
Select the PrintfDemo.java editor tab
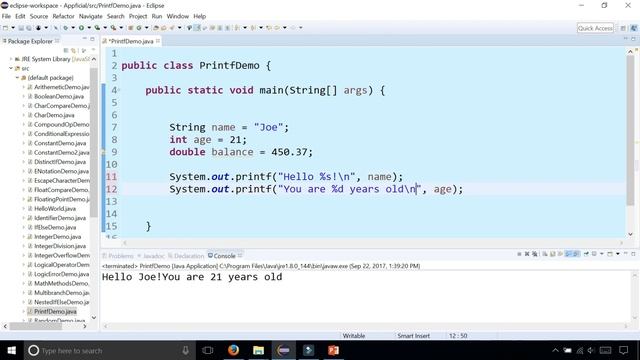(x=131, y=41)
